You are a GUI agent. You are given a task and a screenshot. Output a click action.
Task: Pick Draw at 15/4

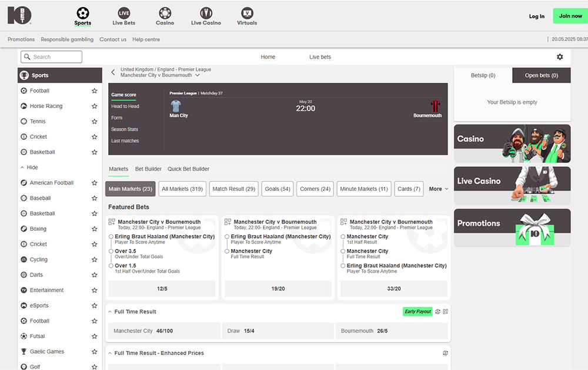click(x=278, y=331)
